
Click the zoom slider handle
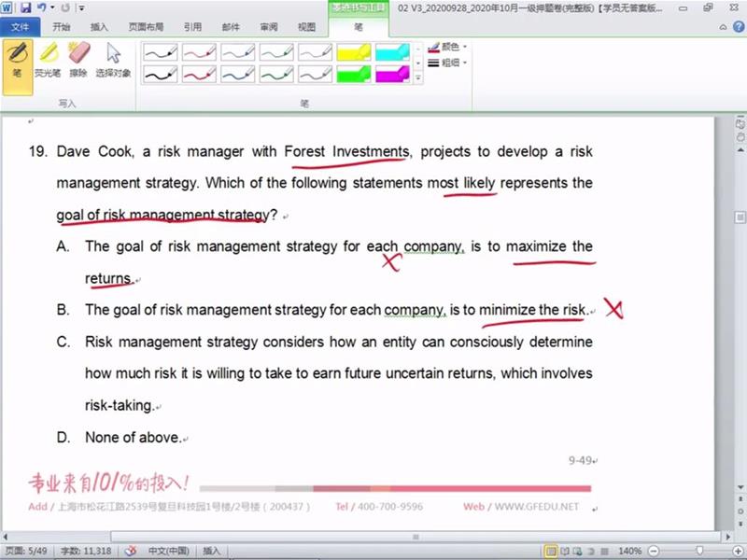699,551
